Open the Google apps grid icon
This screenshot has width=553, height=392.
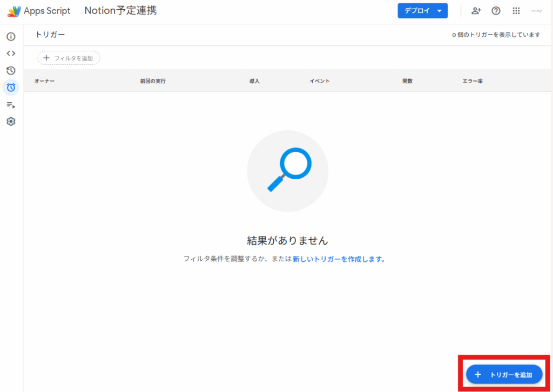point(516,11)
